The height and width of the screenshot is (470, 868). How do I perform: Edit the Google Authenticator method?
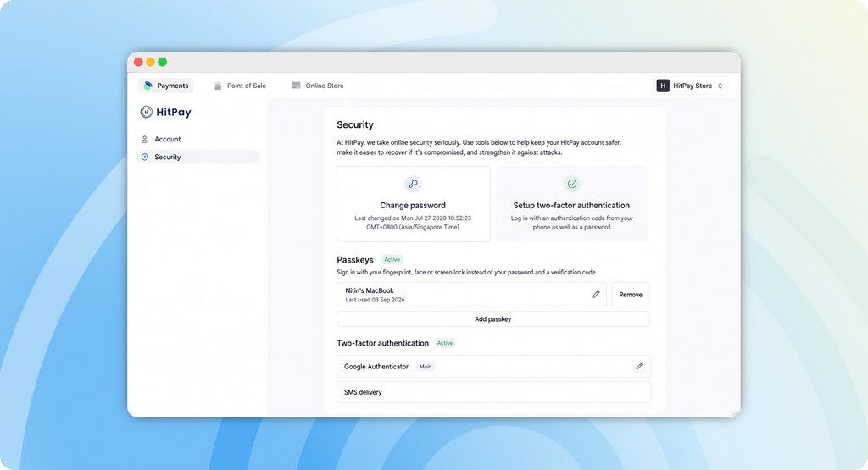pyautogui.click(x=639, y=366)
